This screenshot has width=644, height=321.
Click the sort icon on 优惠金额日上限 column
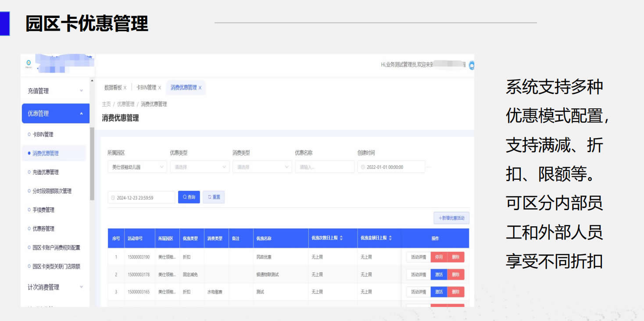tap(390, 238)
